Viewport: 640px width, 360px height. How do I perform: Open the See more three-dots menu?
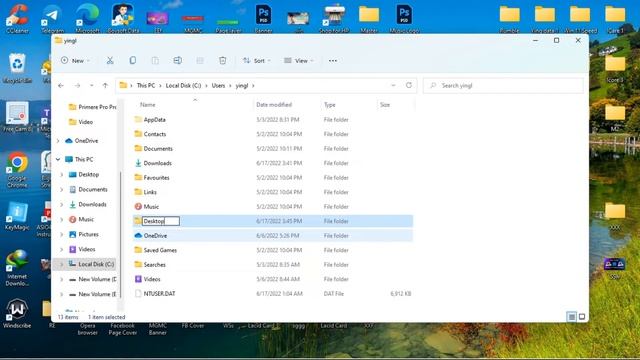333,60
